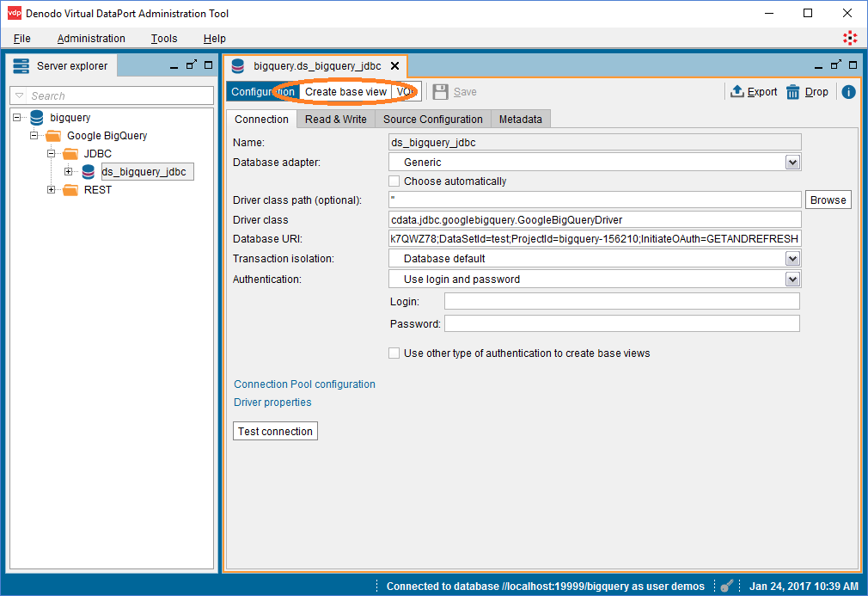Click the Google BigQuery folder icon
This screenshot has width=868, height=596.
(x=53, y=136)
